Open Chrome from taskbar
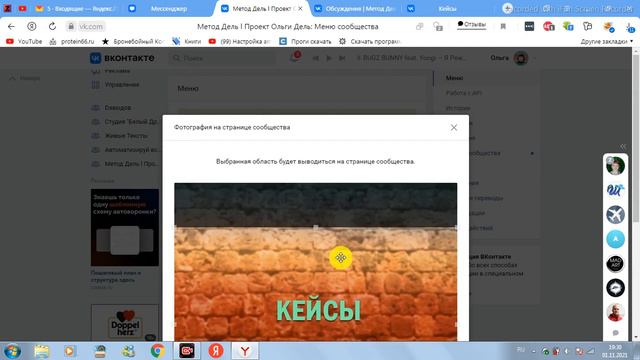Screen dimensions: 640x360 (158, 351)
